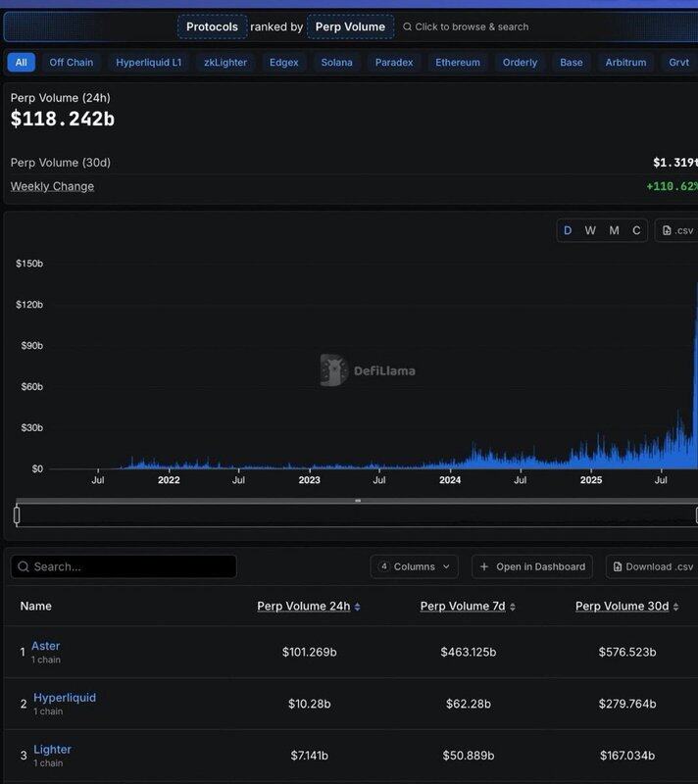The width and height of the screenshot is (698, 784).
Task: Select the Solana chain filter tab
Action: [336, 63]
